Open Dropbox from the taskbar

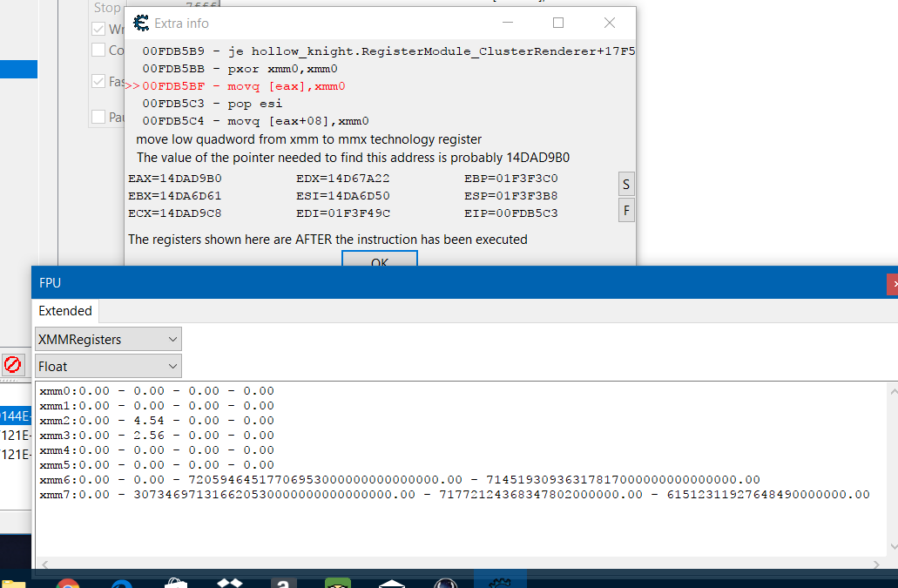coord(229,584)
